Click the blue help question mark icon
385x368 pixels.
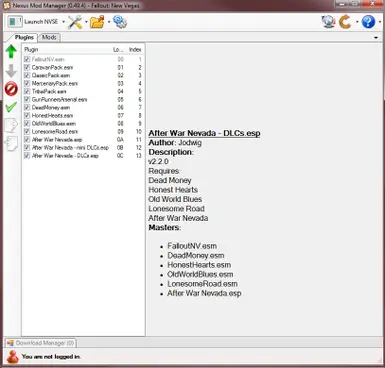[x=368, y=22]
